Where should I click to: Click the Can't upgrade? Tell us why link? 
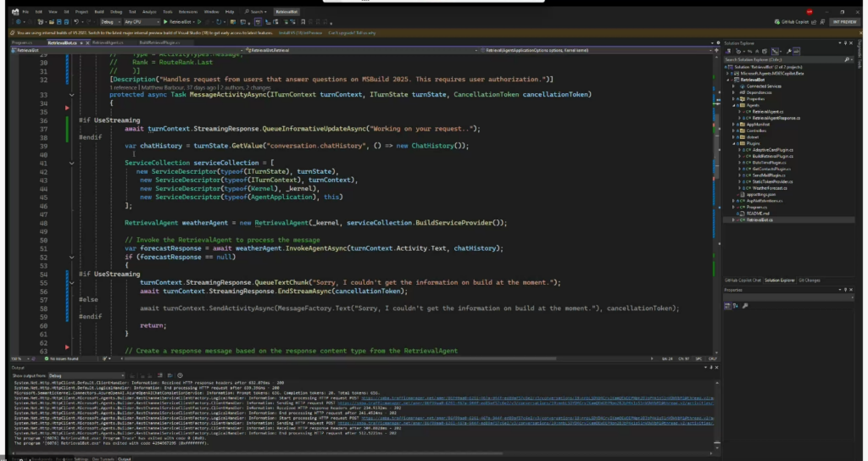(352, 33)
